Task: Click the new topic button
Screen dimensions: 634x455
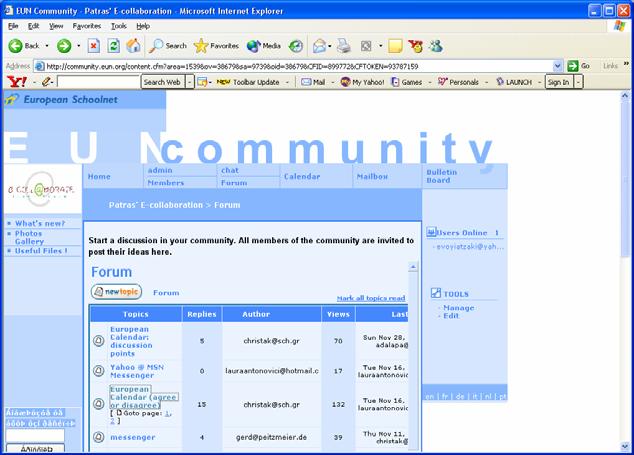Action: (x=116, y=292)
